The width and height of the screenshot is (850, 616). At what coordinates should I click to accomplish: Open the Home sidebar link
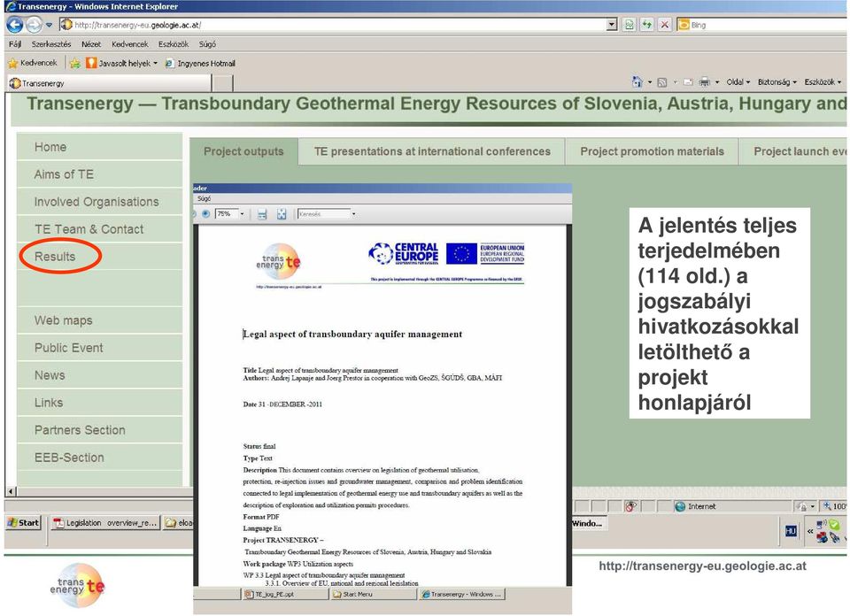click(x=100, y=147)
